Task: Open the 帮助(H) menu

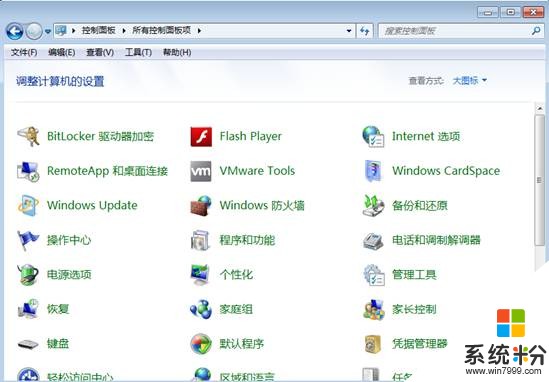Action: [177, 53]
